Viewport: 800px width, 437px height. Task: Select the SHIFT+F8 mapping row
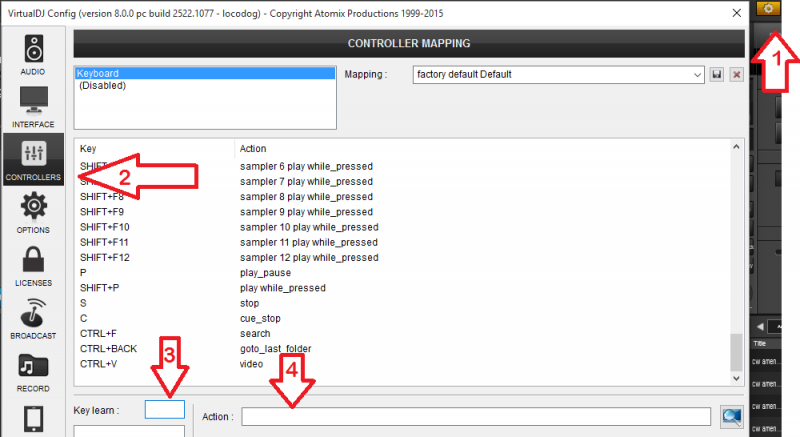(x=403, y=197)
